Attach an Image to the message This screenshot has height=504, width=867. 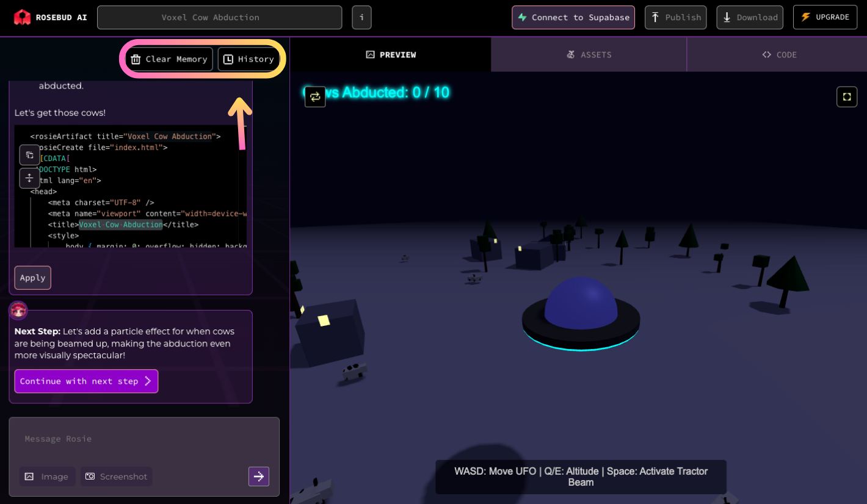(x=47, y=477)
